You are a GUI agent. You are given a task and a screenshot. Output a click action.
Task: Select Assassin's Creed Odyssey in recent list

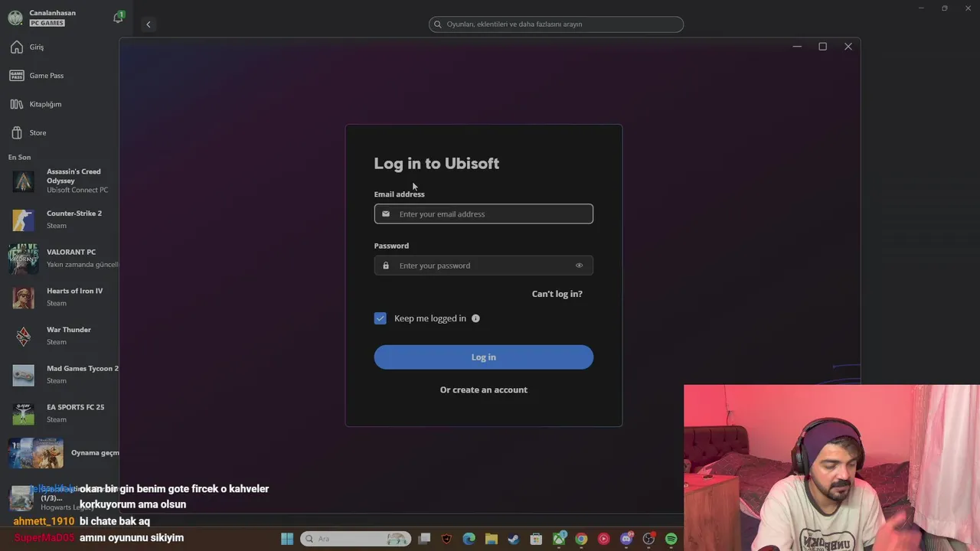61,181
